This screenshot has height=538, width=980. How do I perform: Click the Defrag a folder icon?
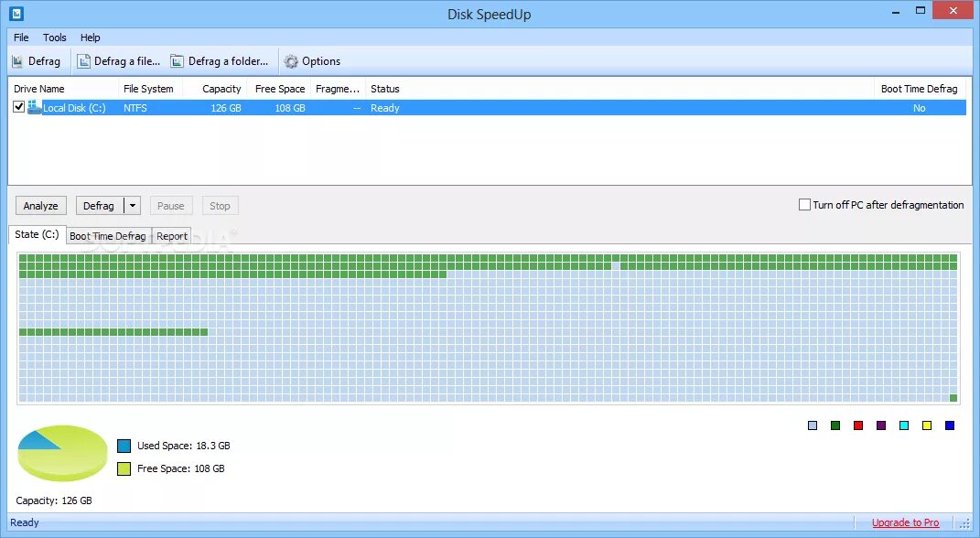click(178, 61)
